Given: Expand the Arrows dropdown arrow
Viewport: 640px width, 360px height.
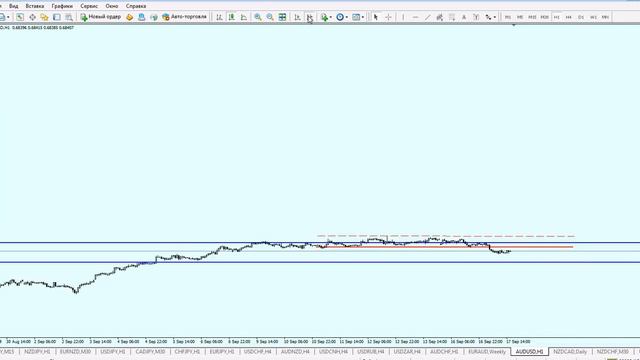Looking at the screenshot, I should click(495, 17).
